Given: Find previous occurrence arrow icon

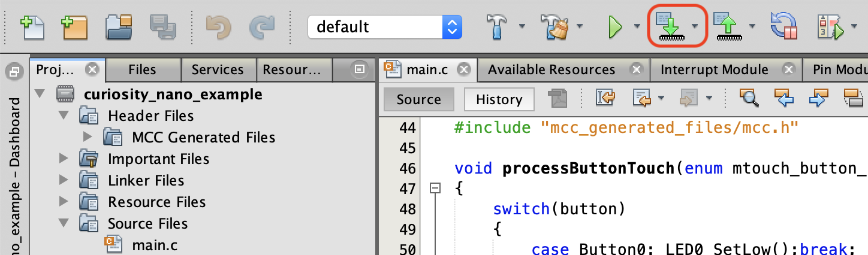Looking at the screenshot, I should coord(784,98).
